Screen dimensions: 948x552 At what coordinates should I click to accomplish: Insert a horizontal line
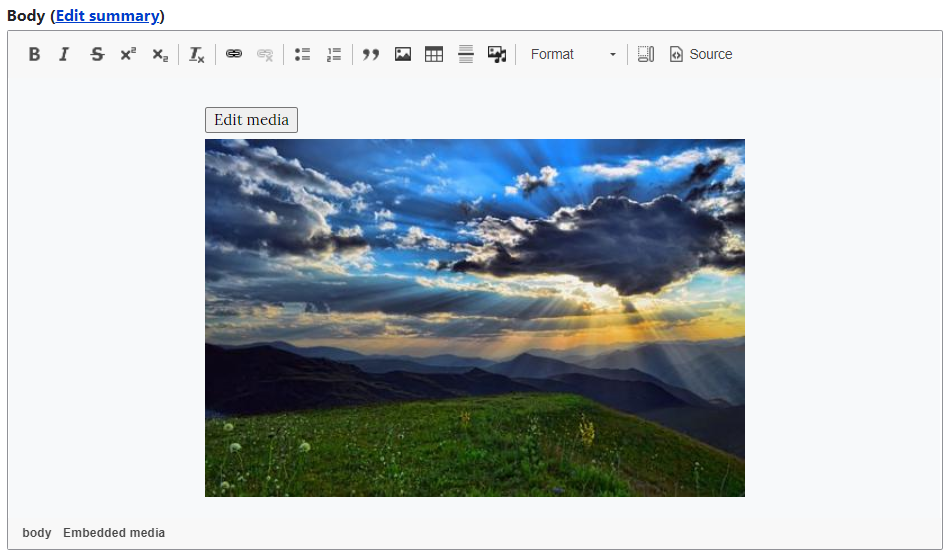[x=466, y=54]
